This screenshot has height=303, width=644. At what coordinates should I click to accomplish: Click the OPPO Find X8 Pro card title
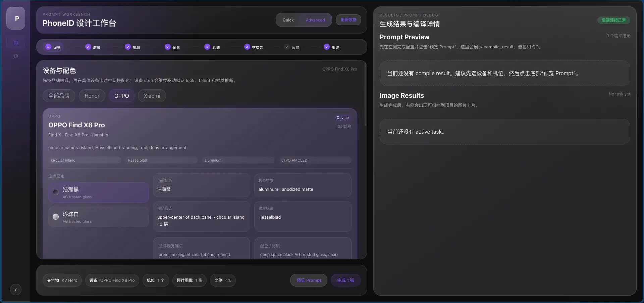point(76,125)
